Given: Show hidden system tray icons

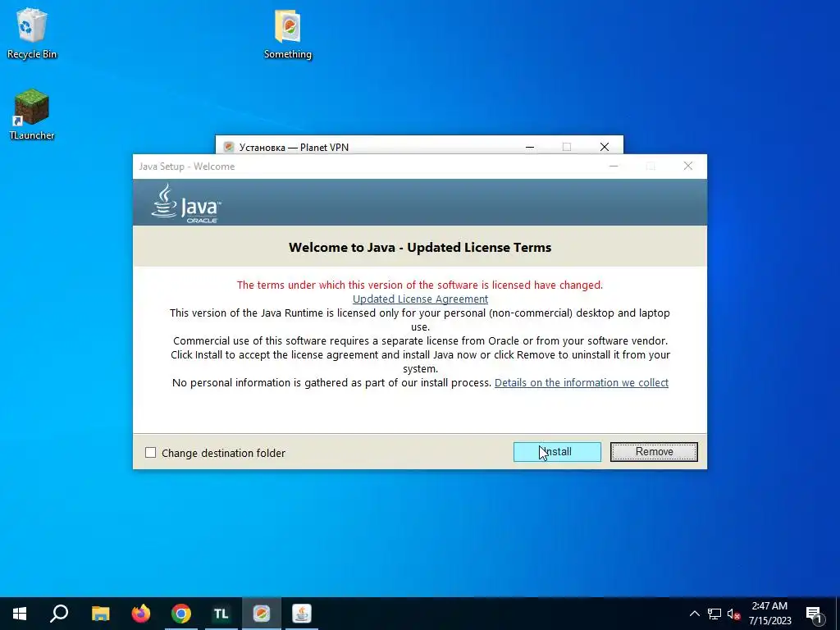Looking at the screenshot, I should 694,614.
